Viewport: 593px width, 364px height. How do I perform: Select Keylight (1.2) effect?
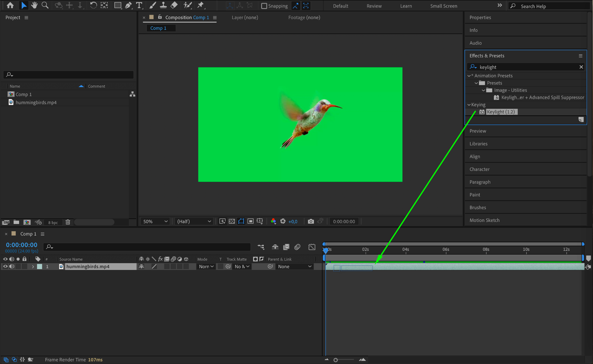pyautogui.click(x=501, y=112)
